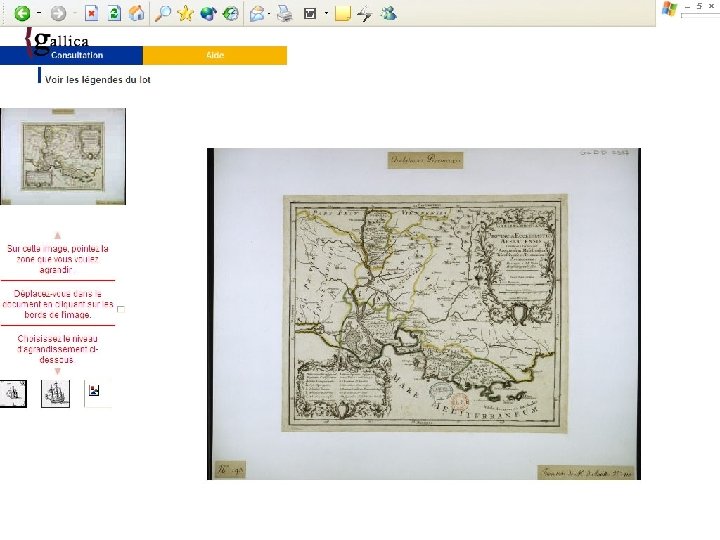Stop page loading with red X icon
The width and height of the screenshot is (720, 540).
coord(92,13)
